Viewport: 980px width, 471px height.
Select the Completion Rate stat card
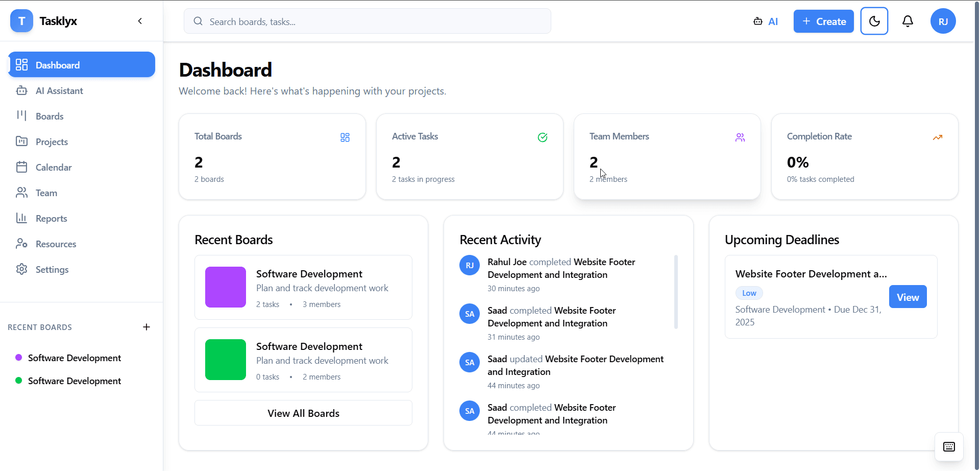[865, 157]
